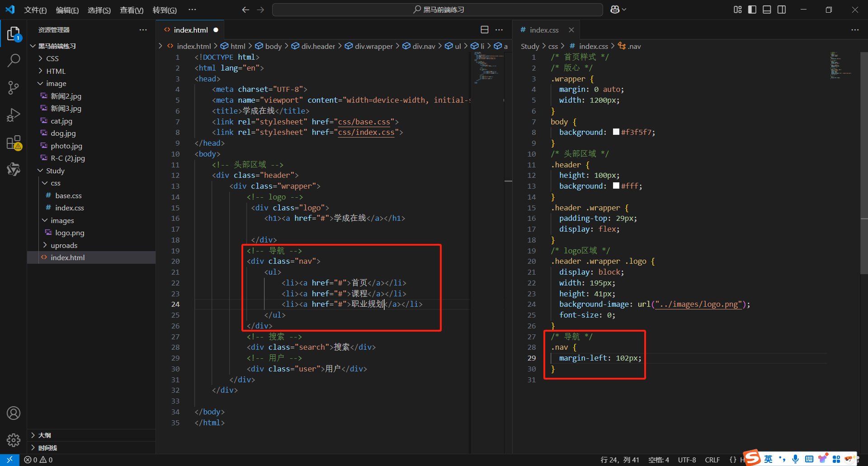868x466 pixels.
Task: Change encoding via UTF-8 status item
Action: [687, 460]
